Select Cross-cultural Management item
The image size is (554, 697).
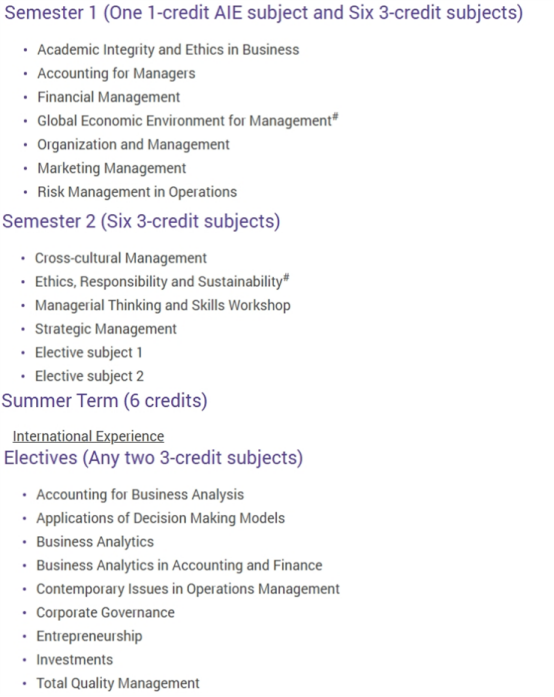pyautogui.click(x=121, y=258)
